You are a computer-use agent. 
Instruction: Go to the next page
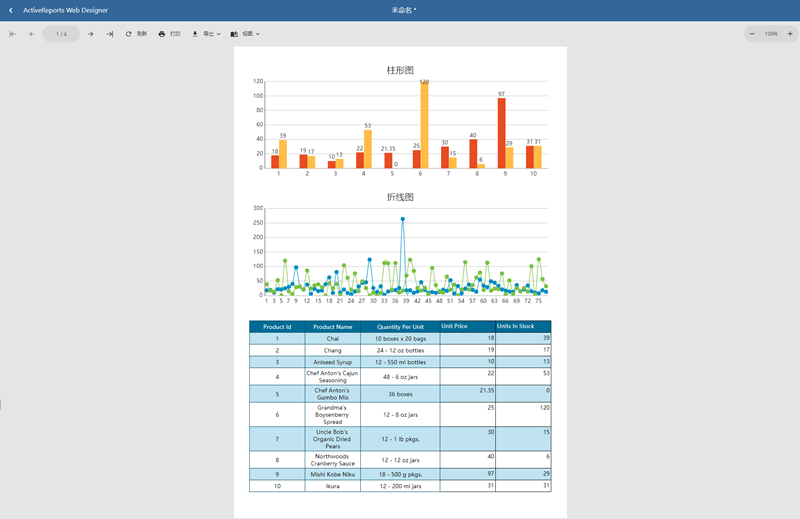90,34
